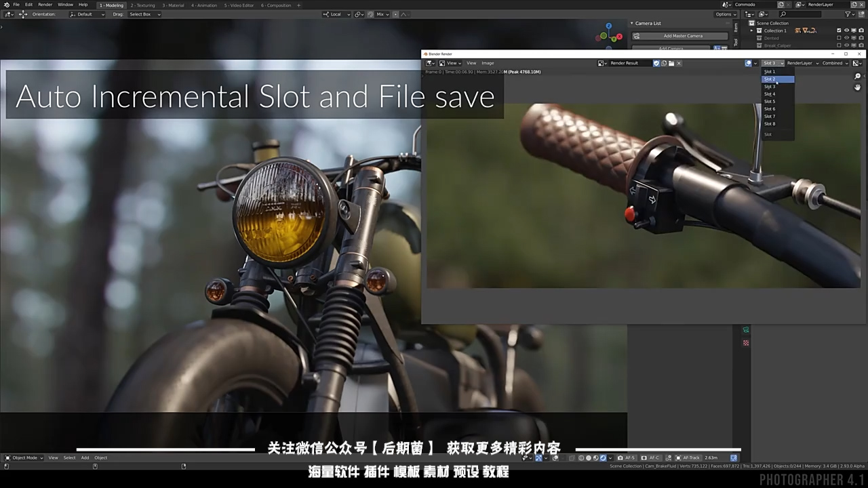Switch to the 5 - Video Editor workspace tab

(x=239, y=5)
